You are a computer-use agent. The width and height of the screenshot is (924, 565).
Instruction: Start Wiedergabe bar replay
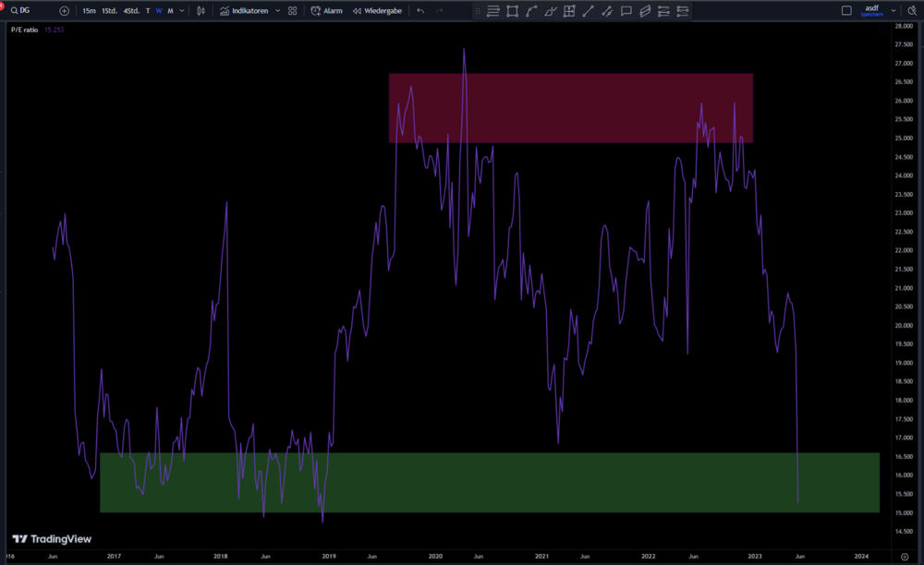tap(377, 10)
